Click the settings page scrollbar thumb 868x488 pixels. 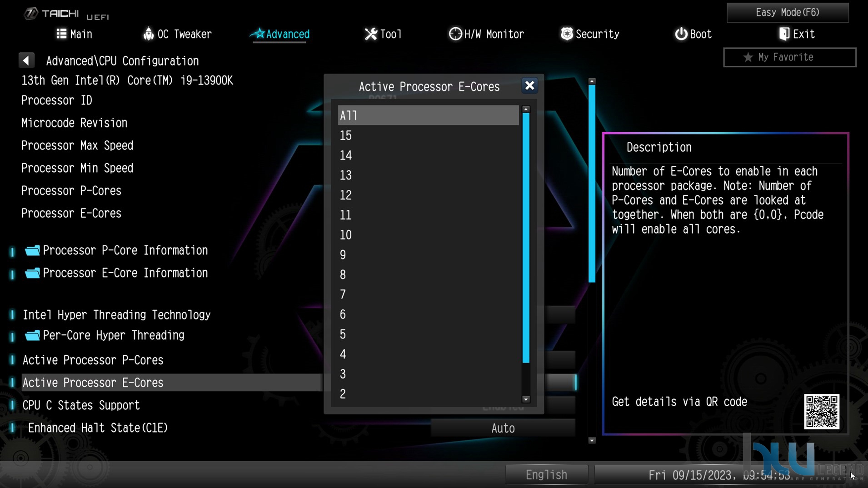coord(592,184)
